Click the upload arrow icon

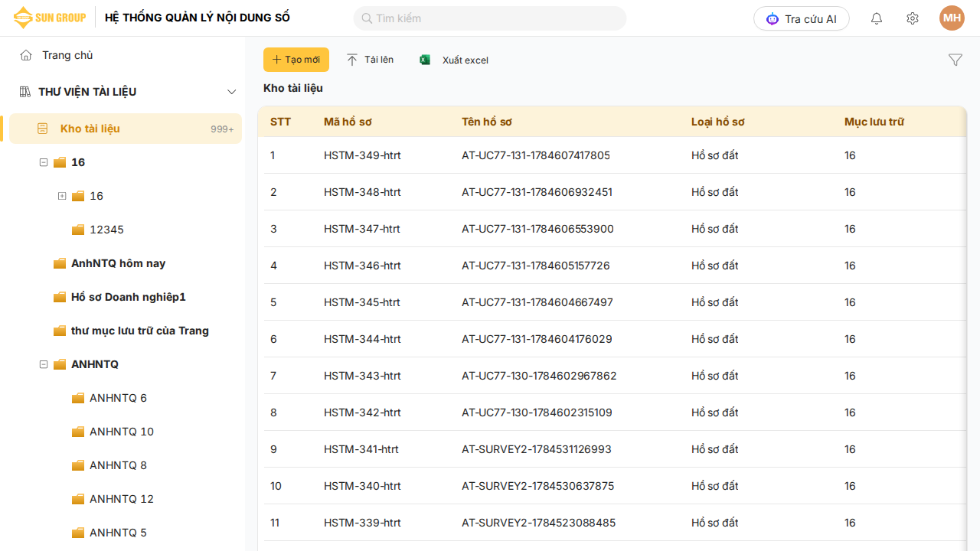pos(352,60)
